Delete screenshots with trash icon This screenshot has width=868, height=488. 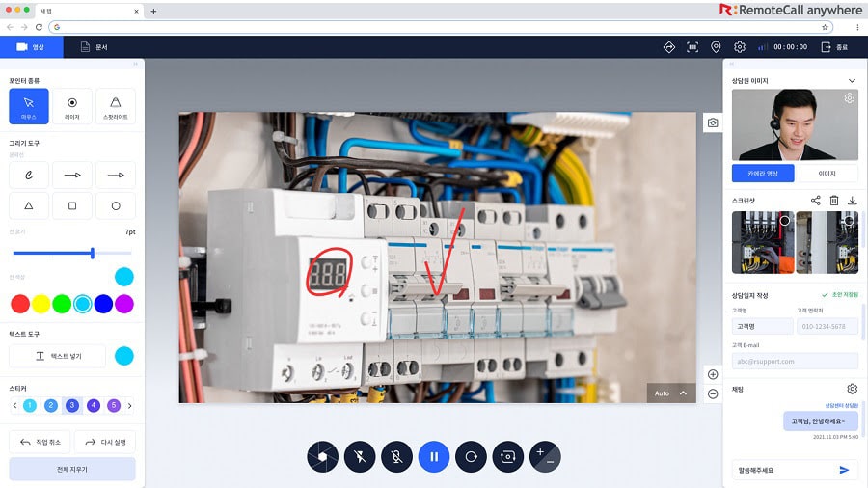(834, 201)
